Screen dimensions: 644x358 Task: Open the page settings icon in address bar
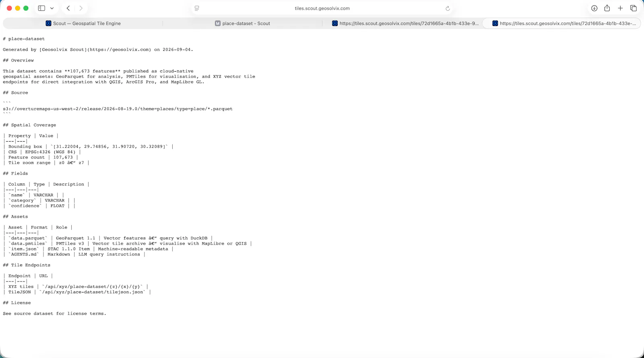197,8
